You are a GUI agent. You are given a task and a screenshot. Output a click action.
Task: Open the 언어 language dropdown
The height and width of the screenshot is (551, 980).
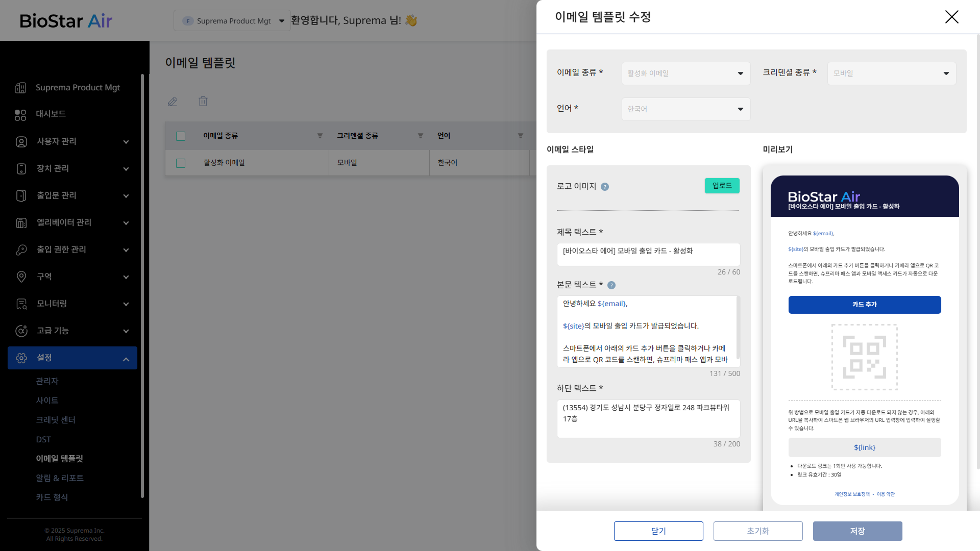tap(685, 109)
